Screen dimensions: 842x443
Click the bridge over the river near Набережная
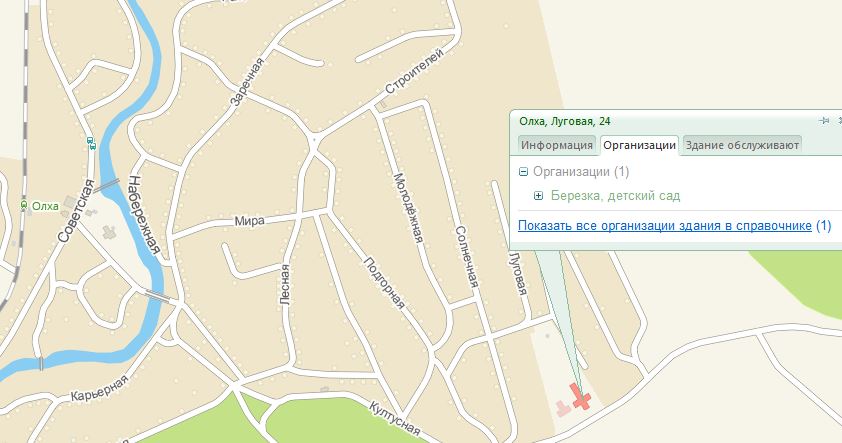click(106, 185)
